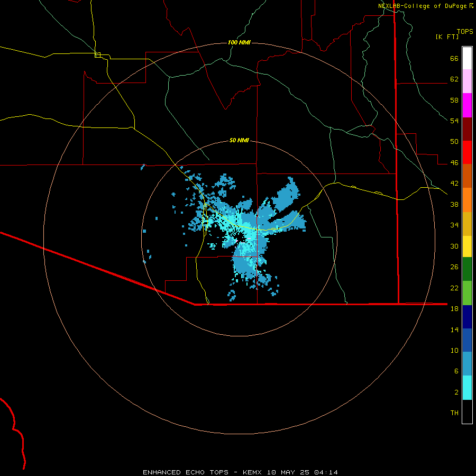Image resolution: width=476 pixels, height=476 pixels.
Task: Click the medium blue legend swatch
Action: [467, 340]
